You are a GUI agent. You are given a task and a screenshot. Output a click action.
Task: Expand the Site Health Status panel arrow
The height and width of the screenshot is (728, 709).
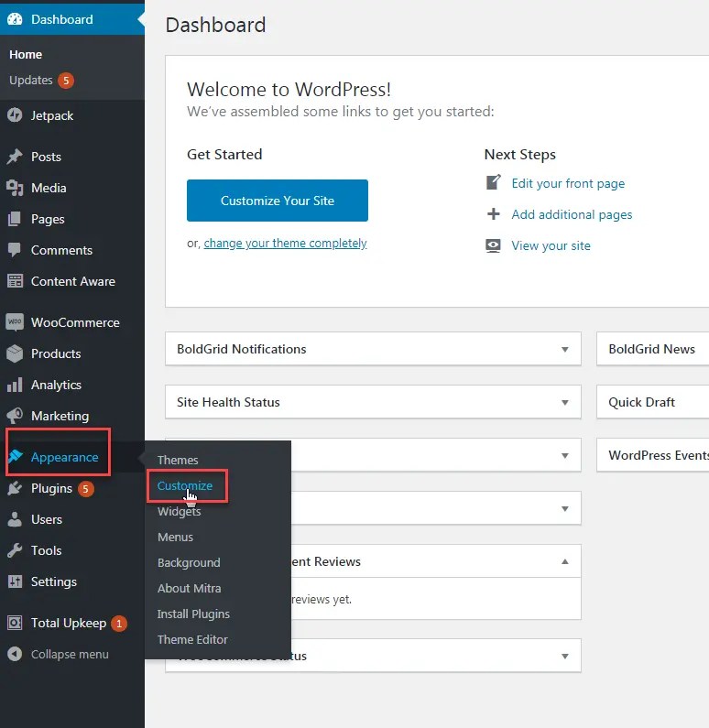[565, 402]
